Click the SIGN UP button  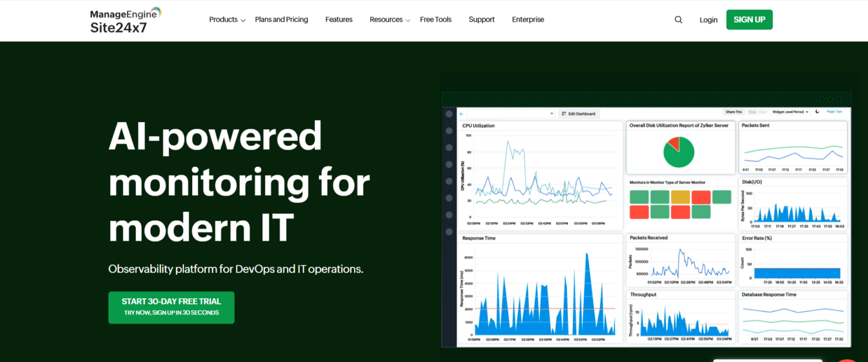tap(749, 19)
